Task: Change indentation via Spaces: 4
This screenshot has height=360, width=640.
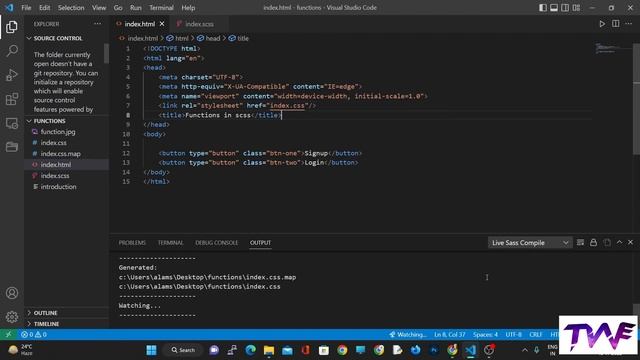Action: [485, 334]
